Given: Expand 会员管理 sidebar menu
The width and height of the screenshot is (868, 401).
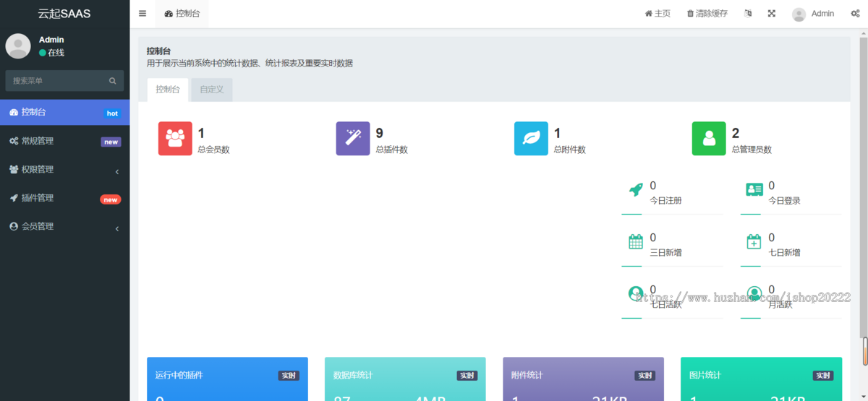Looking at the screenshot, I should [65, 226].
